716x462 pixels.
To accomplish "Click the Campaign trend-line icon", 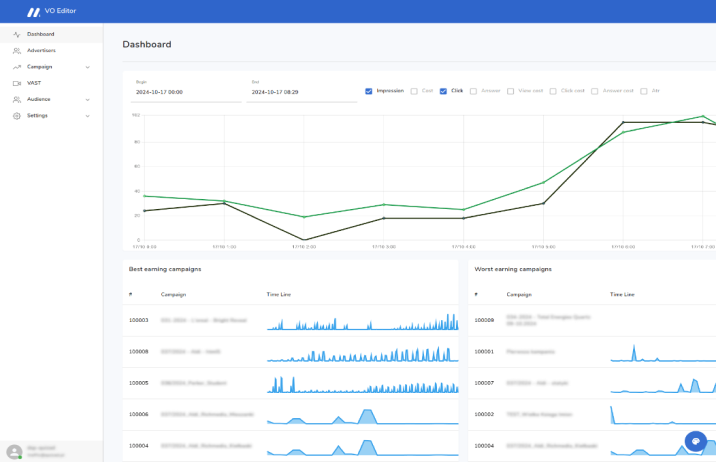I will 17,67.
